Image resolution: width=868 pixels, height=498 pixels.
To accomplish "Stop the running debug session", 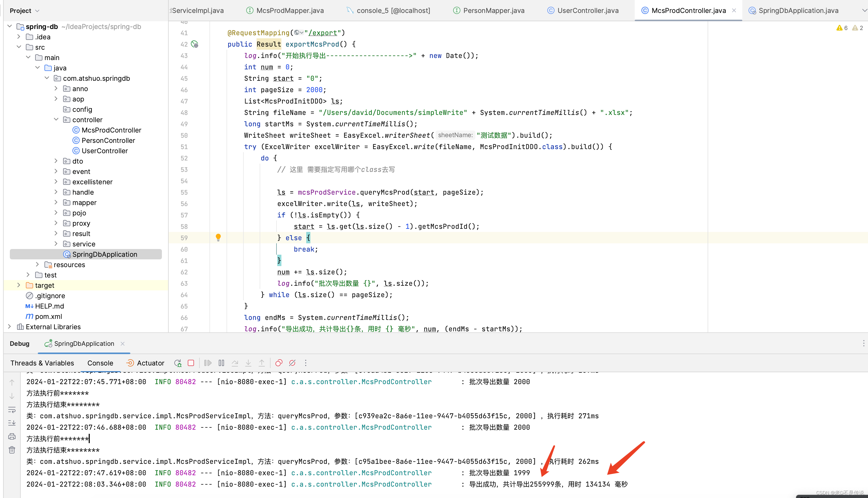I will (x=191, y=363).
